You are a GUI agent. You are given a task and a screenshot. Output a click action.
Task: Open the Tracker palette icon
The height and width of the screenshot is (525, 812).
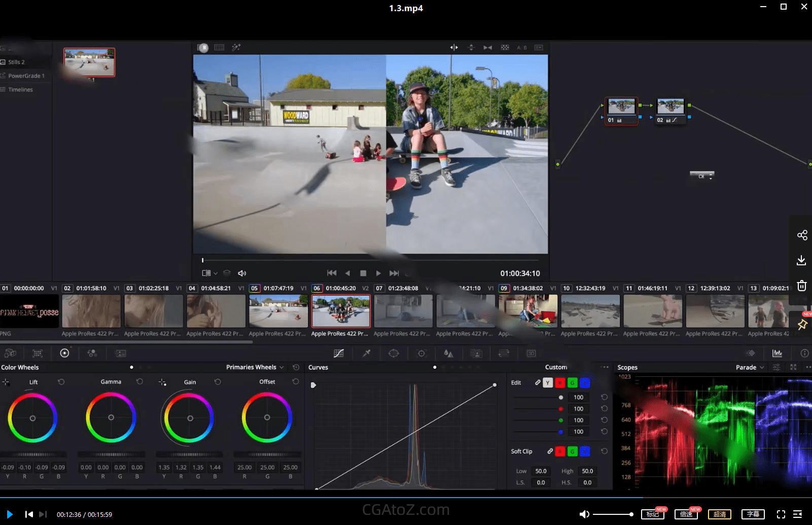[421, 353]
